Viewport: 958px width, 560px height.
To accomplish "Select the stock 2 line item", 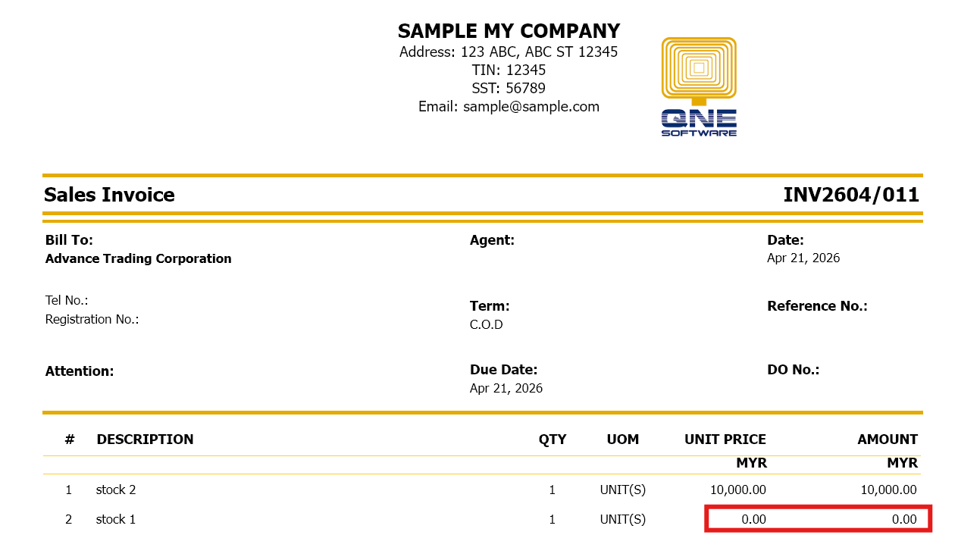I will coord(116,490).
